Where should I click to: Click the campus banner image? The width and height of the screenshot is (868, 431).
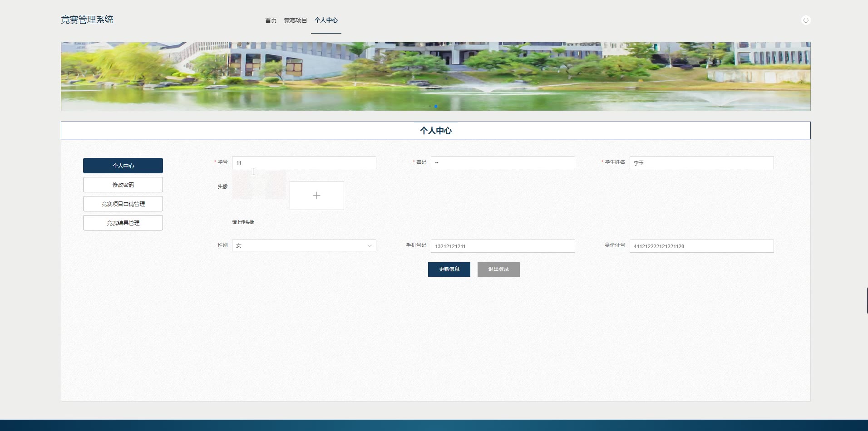click(436, 76)
